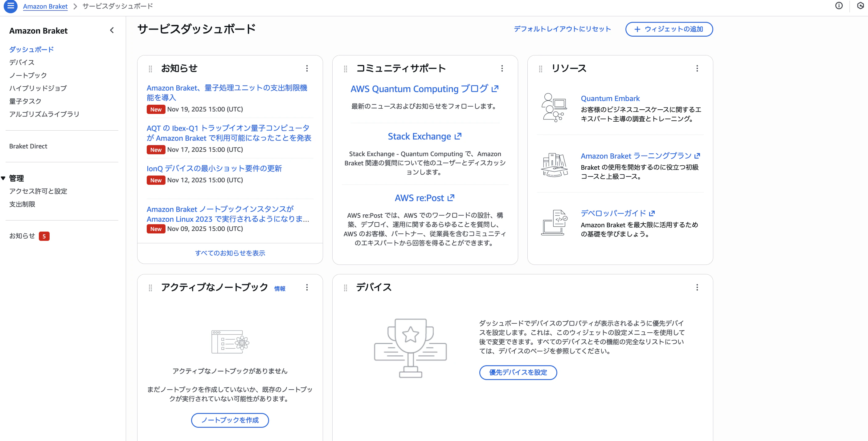Open the デバイス widget three-dot menu
The height and width of the screenshot is (441, 868).
coord(697,287)
